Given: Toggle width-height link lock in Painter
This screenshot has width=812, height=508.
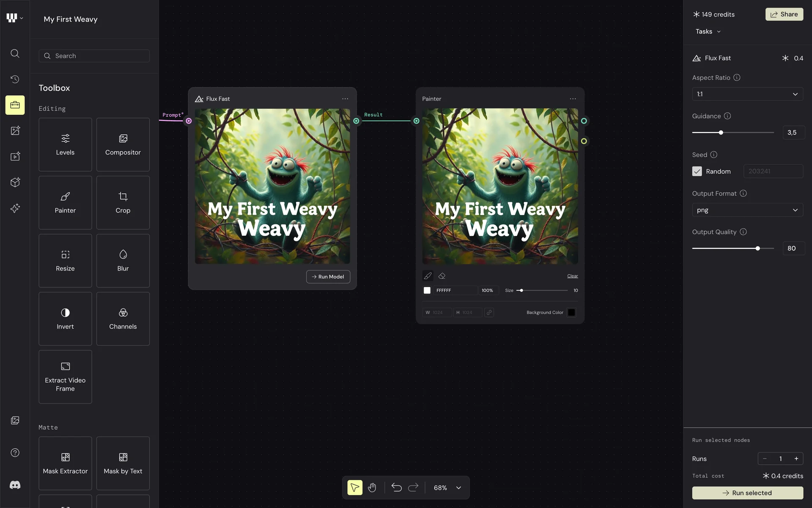Looking at the screenshot, I should [x=489, y=312].
